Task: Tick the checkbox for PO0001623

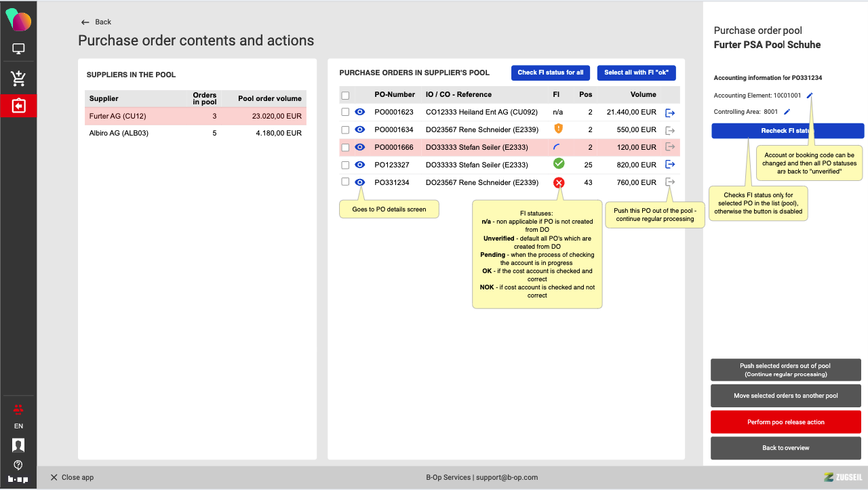Action: pos(345,112)
